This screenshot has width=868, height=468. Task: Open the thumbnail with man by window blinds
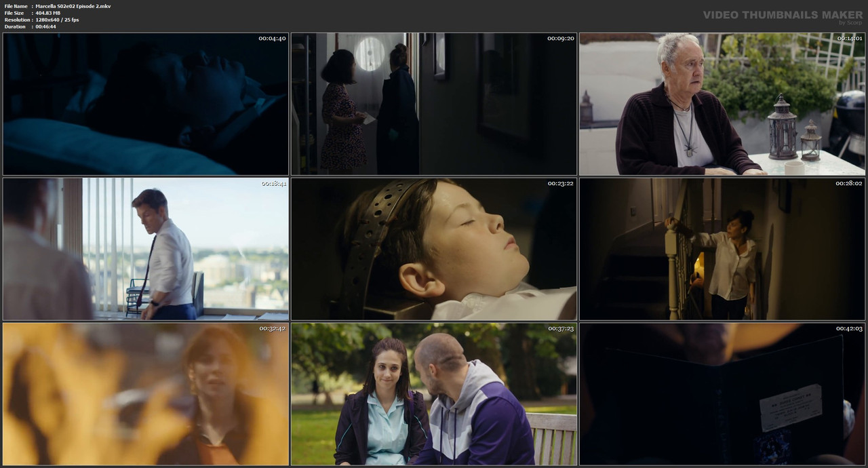[146, 249]
